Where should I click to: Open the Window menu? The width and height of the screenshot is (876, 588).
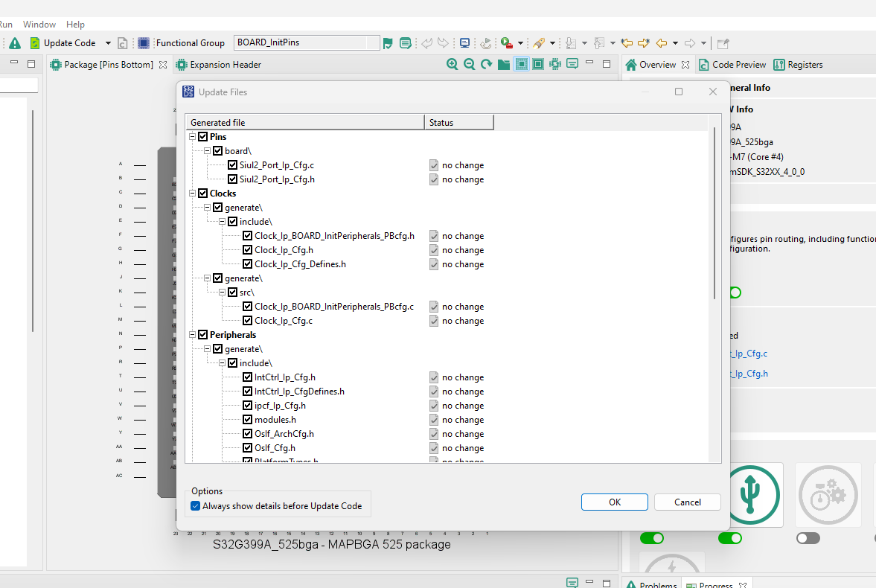point(39,24)
